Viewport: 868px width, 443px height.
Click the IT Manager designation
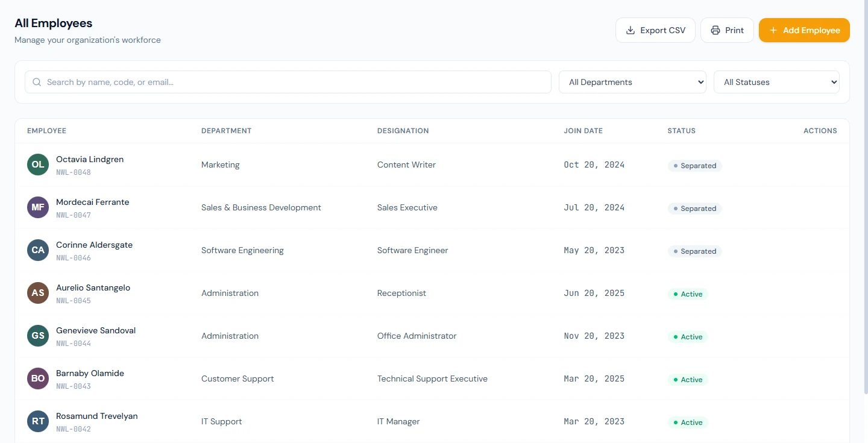pos(398,421)
